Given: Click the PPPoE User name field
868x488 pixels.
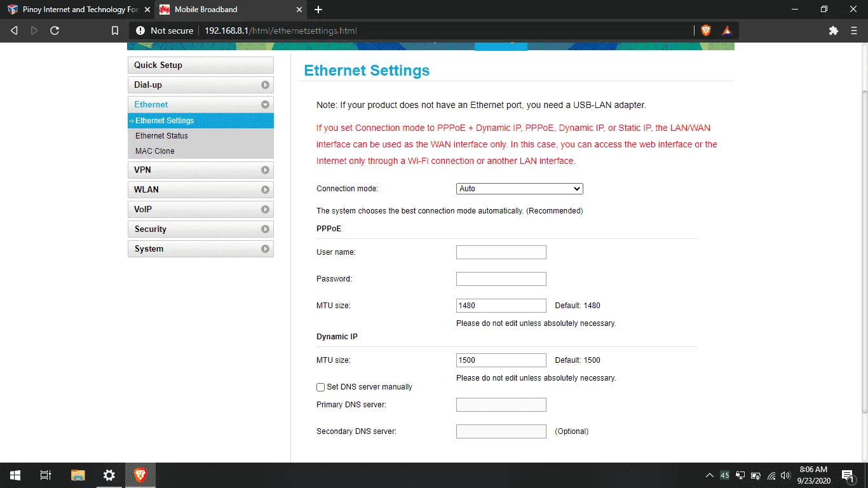Looking at the screenshot, I should coord(501,252).
